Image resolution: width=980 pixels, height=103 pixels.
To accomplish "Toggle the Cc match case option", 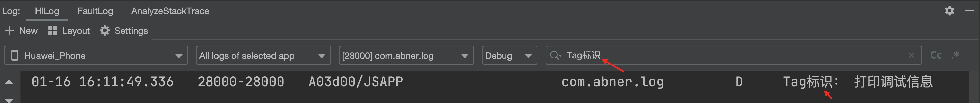I will coord(936,56).
